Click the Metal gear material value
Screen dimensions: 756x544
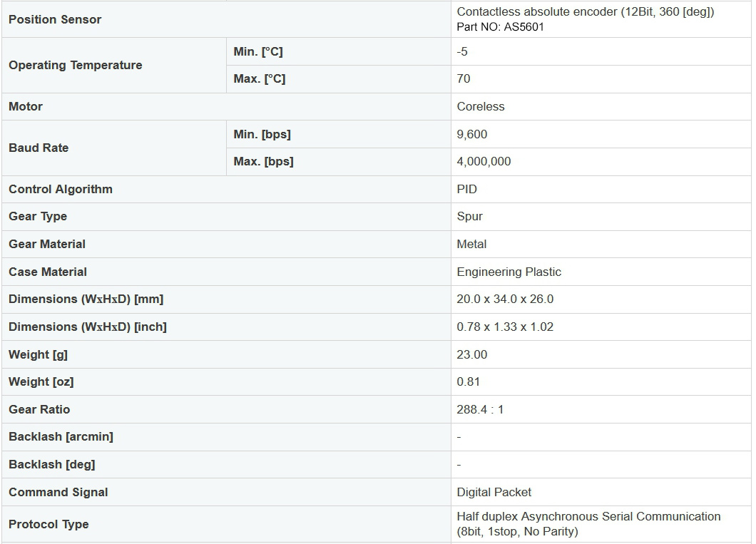pyautogui.click(x=471, y=244)
